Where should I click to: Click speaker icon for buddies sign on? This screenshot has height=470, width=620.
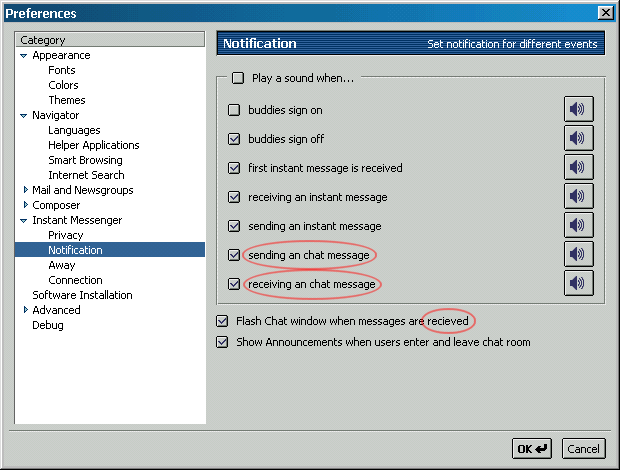coord(578,110)
